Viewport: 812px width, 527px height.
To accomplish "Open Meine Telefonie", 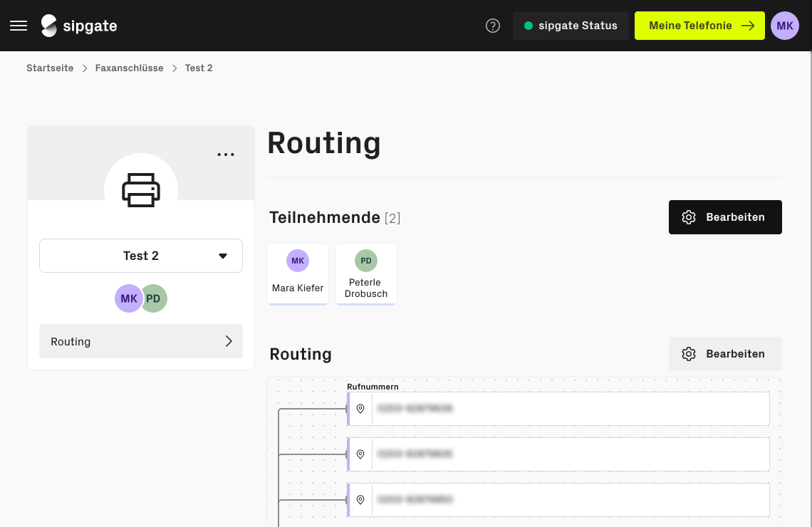I will [701, 26].
